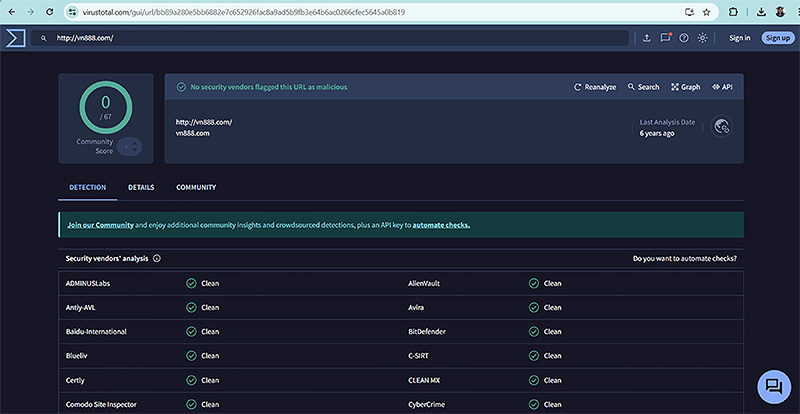Click the CLEAN MX vendor name

click(424, 380)
